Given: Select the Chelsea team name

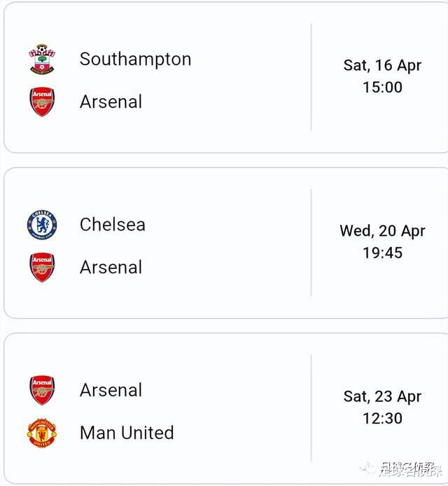Looking at the screenshot, I should coord(113,224).
